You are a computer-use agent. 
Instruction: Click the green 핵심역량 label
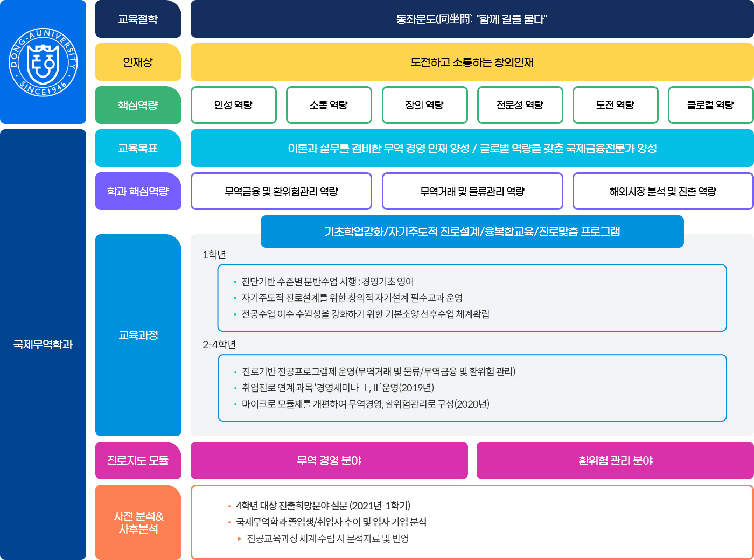138,105
